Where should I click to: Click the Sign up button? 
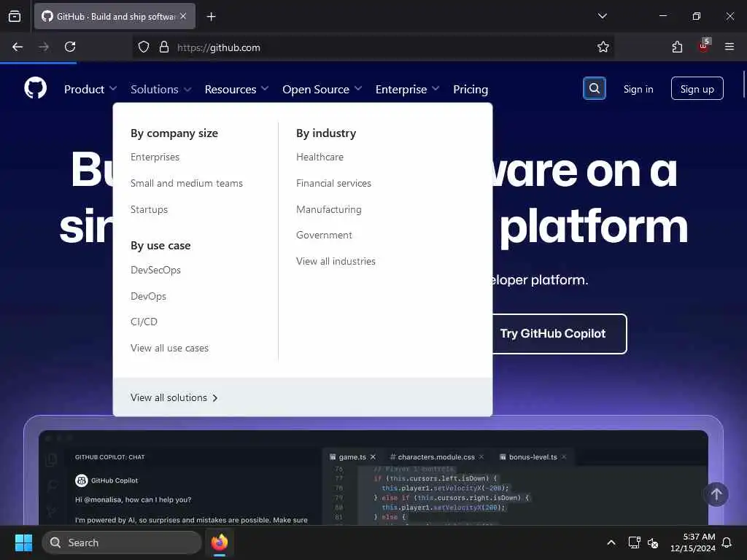click(697, 88)
